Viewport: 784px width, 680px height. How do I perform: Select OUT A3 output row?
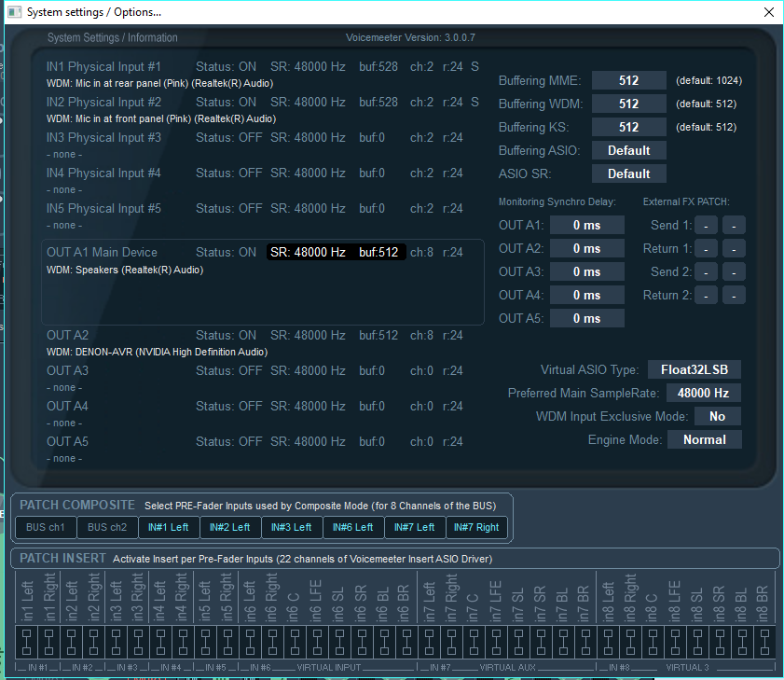pyautogui.click(x=256, y=379)
